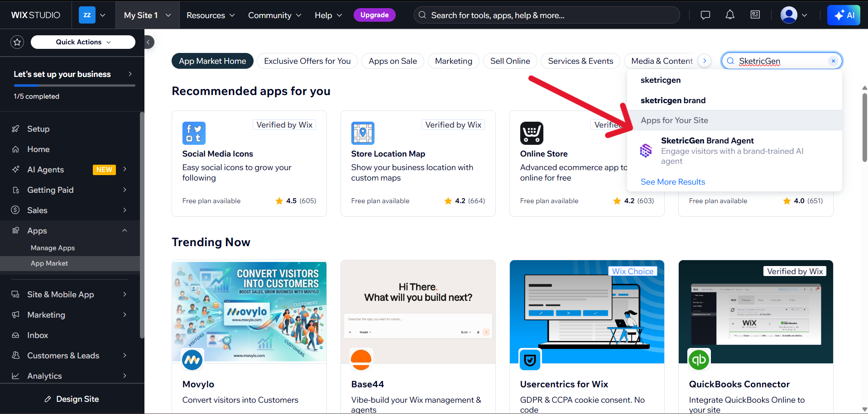The height and width of the screenshot is (414, 868).
Task: Click the QuickBooks logo icon
Action: coord(699,360)
